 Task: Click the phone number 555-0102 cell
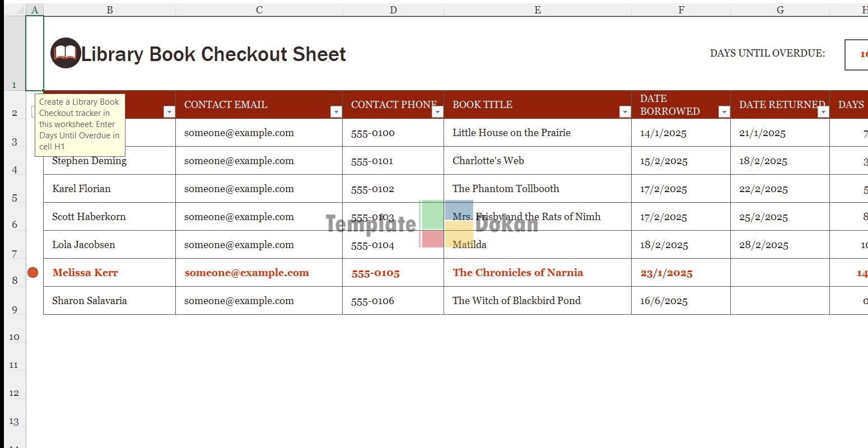393,189
